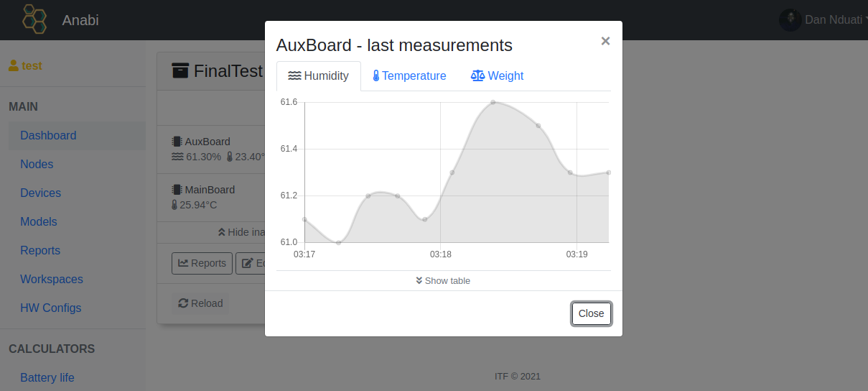Click the balance scale icon on Weight tab
Viewport: 868px width, 391px height.
(x=477, y=76)
